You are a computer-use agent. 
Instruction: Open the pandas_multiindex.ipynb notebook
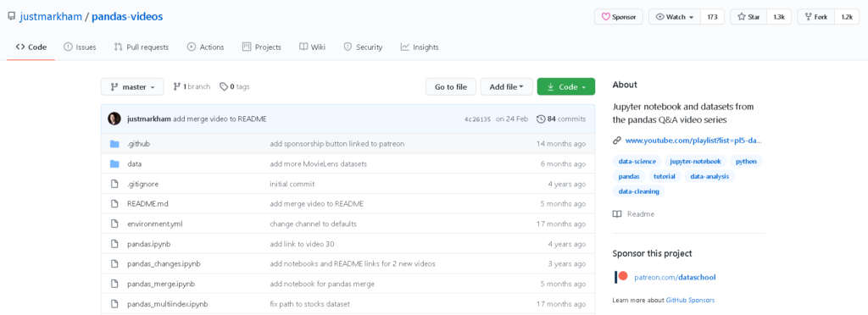click(x=167, y=304)
